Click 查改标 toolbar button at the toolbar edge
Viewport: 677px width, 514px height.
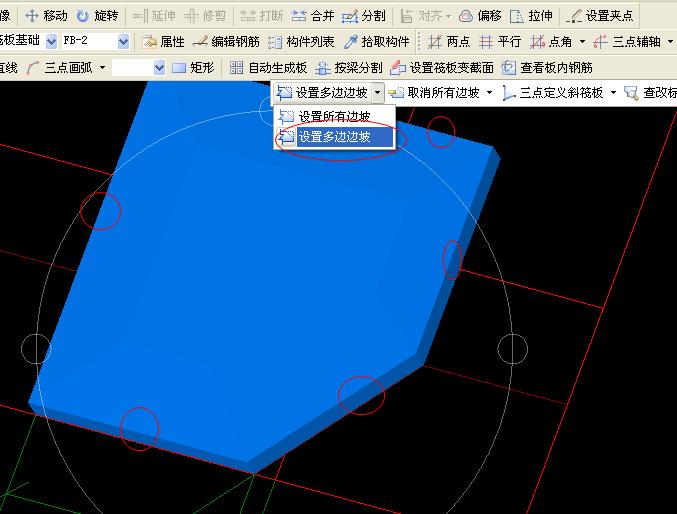[x=650, y=92]
